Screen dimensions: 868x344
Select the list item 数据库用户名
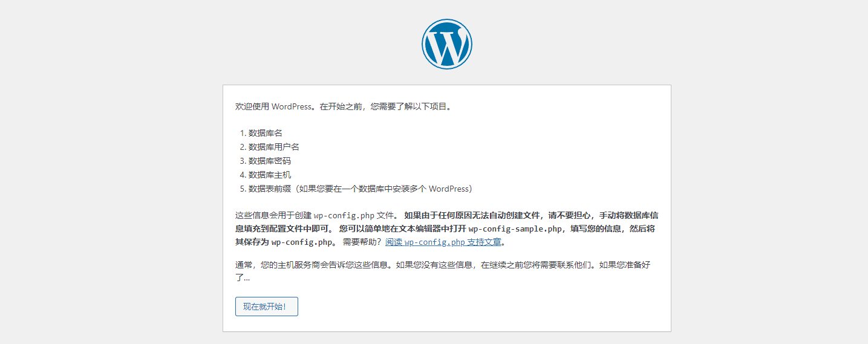click(274, 147)
